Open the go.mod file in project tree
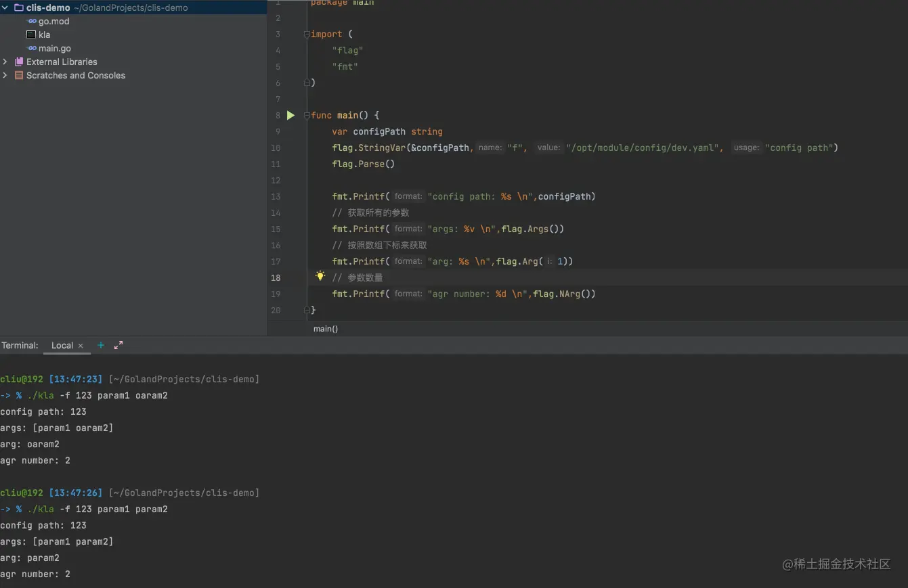This screenshot has height=588, width=908. point(53,21)
